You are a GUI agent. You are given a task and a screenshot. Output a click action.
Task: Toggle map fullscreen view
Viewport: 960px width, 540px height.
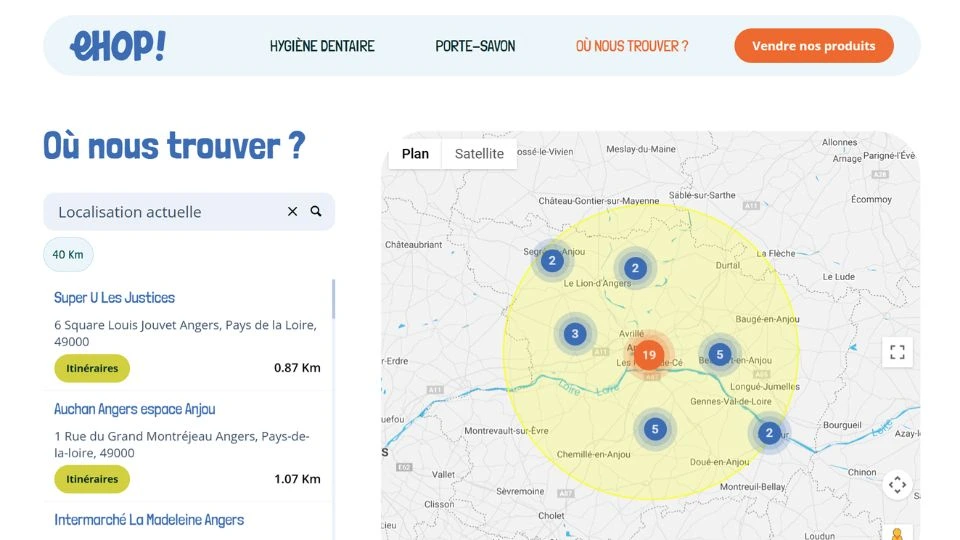[x=897, y=352]
